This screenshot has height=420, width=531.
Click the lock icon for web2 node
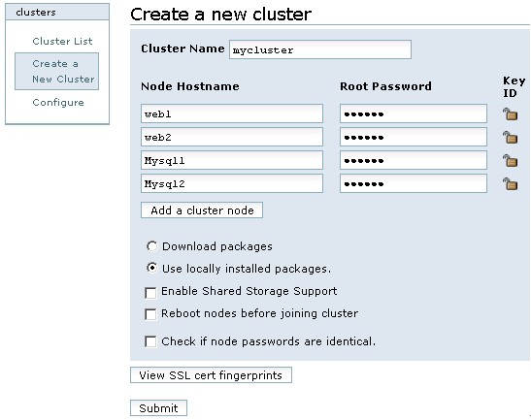510,138
